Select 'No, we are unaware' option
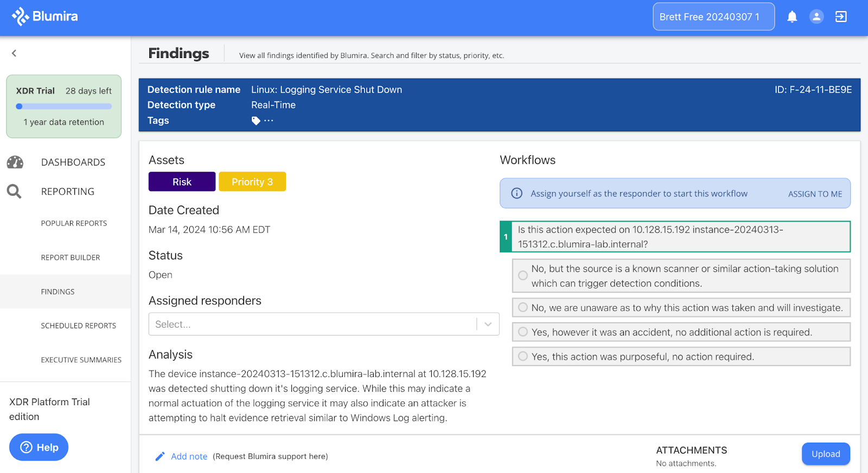 [x=681, y=308]
